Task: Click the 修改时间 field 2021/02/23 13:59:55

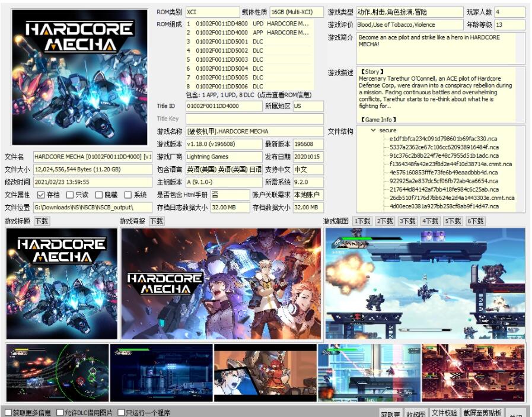Action: [x=93, y=182]
